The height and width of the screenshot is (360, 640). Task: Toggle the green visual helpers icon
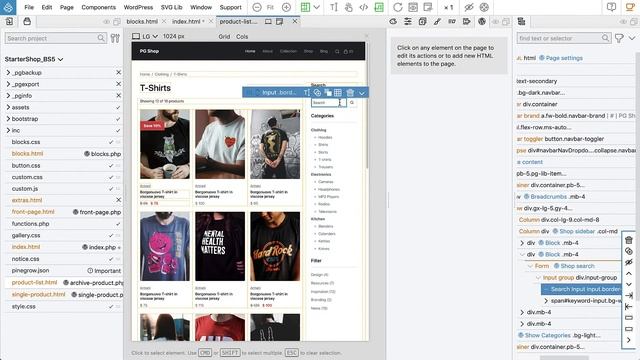(x=379, y=7)
